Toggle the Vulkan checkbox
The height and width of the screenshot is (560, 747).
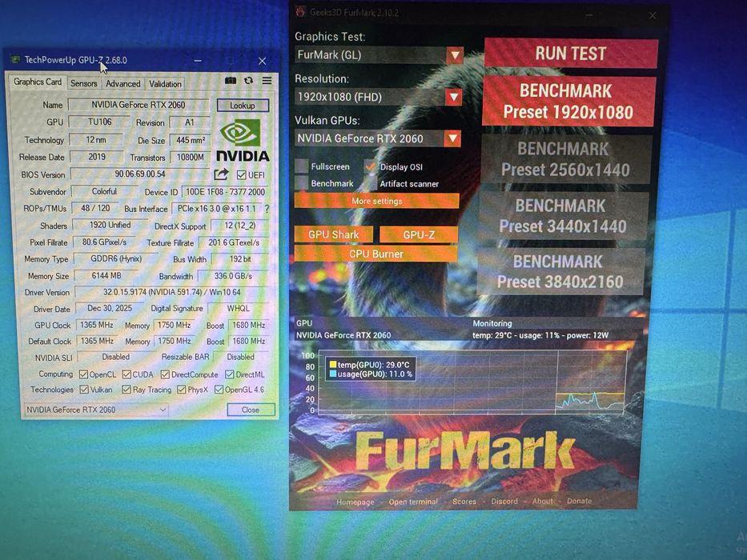click(84, 390)
